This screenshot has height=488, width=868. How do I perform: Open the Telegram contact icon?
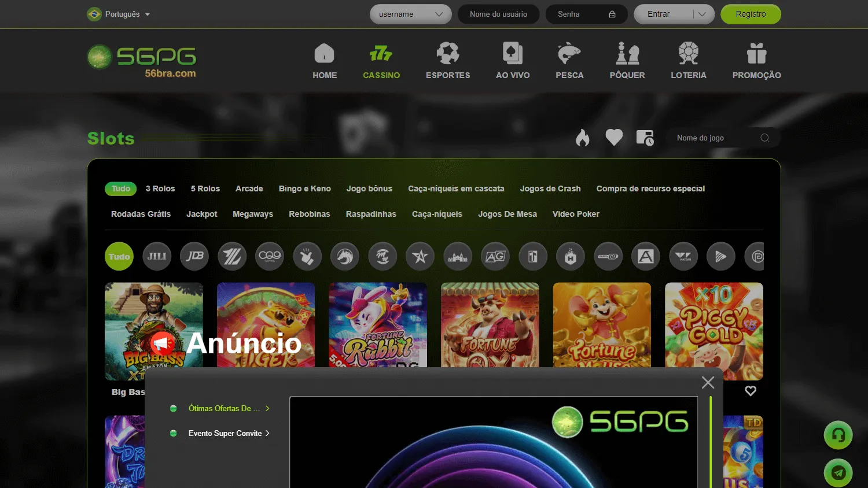pos(838,472)
